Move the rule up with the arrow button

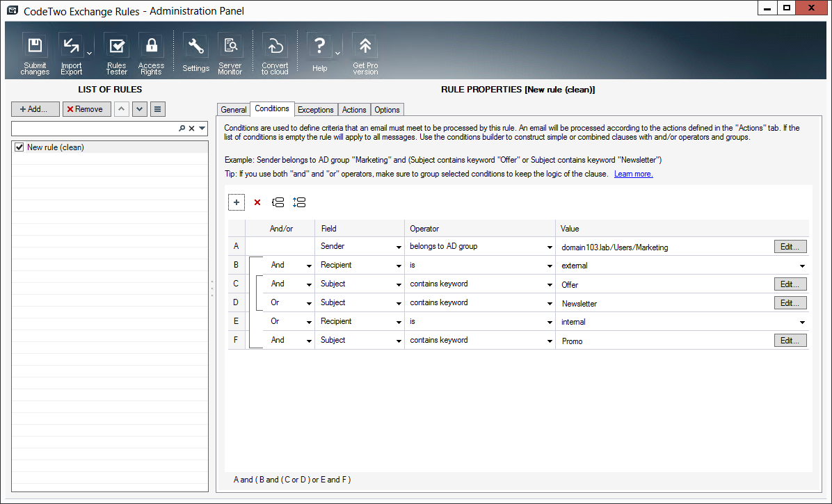pos(122,109)
